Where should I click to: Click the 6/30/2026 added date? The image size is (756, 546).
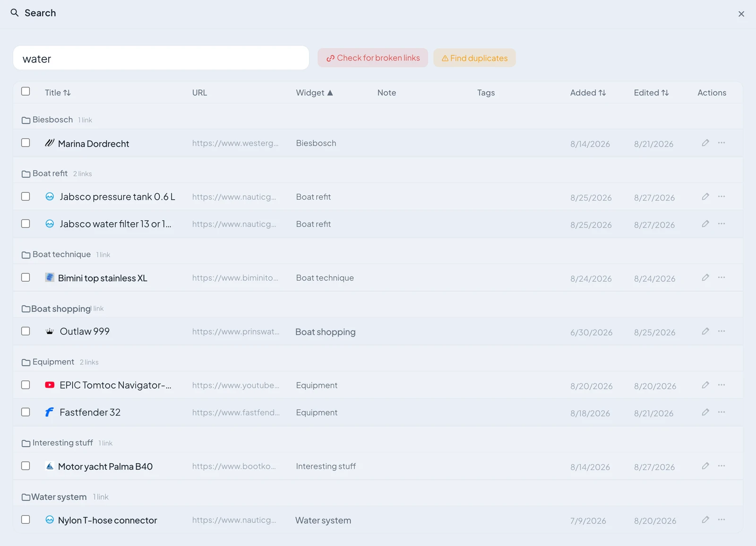[591, 332]
